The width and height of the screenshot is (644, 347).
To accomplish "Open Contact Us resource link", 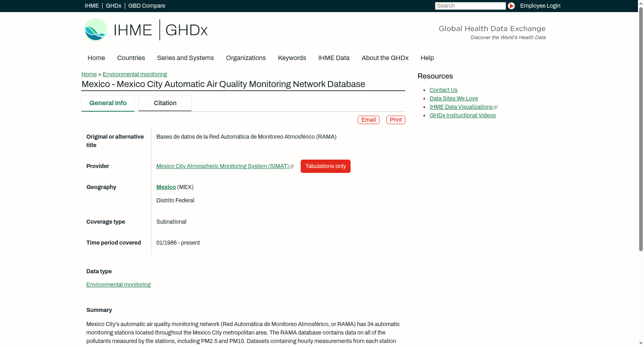I will pyautogui.click(x=444, y=90).
